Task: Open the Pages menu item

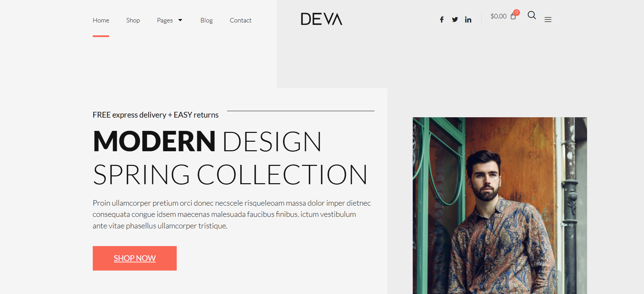Action: point(165,20)
